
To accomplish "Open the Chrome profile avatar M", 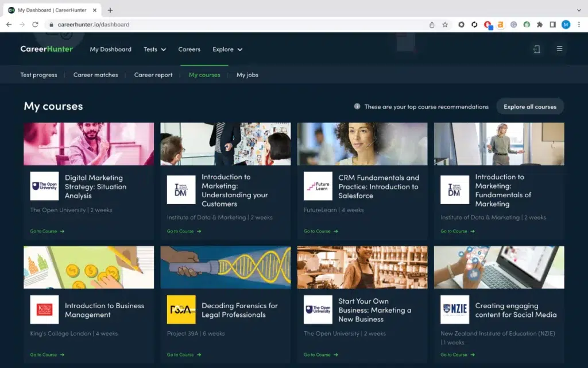I will [x=566, y=24].
